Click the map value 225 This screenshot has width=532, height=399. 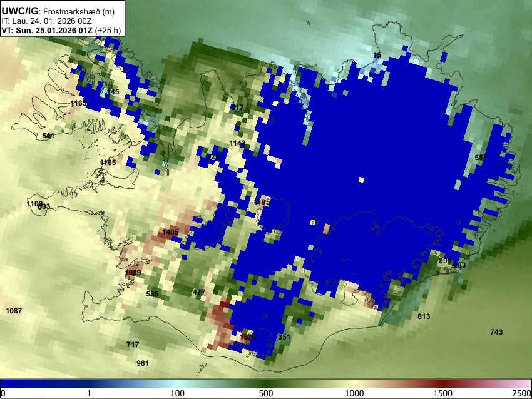pos(213,158)
